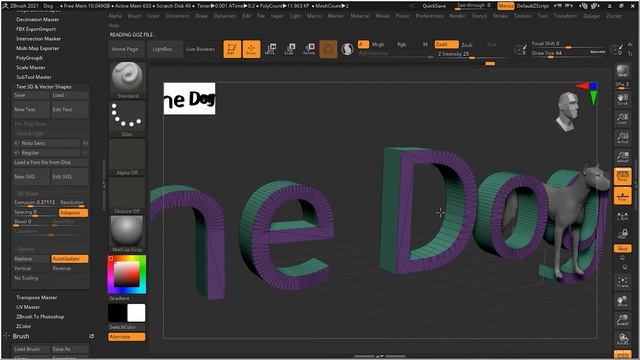The height and width of the screenshot is (360, 640).
Task: Click the New Text button
Action: click(x=31, y=109)
